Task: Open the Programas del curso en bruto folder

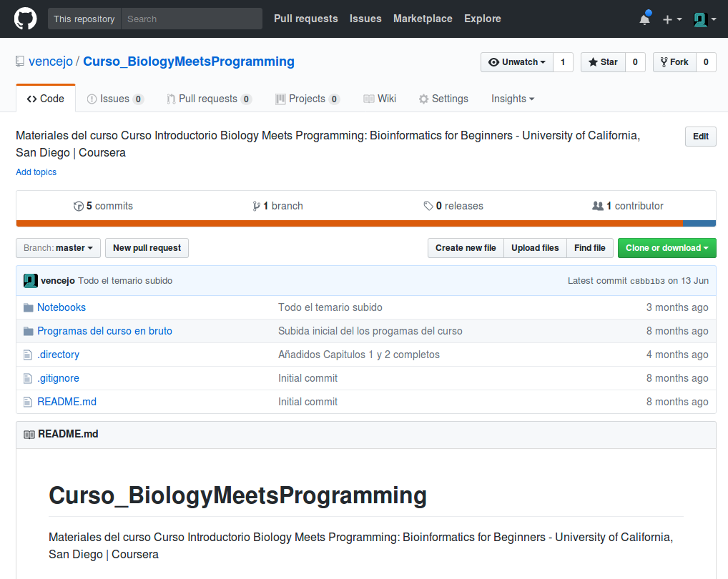Action: [104, 331]
